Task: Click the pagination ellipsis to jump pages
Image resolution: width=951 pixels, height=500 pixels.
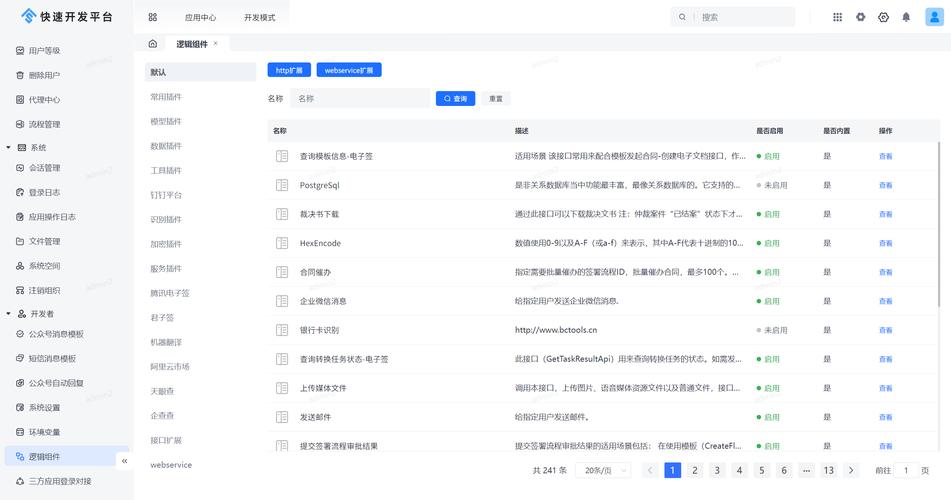Action: [x=806, y=470]
